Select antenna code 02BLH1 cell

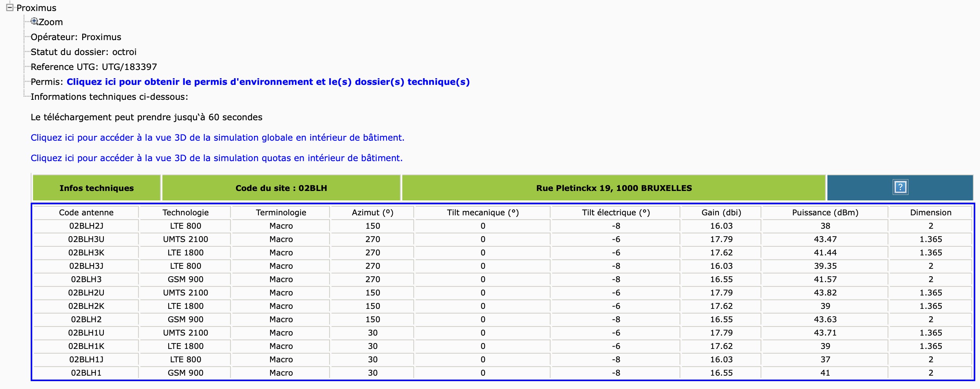[x=86, y=373]
